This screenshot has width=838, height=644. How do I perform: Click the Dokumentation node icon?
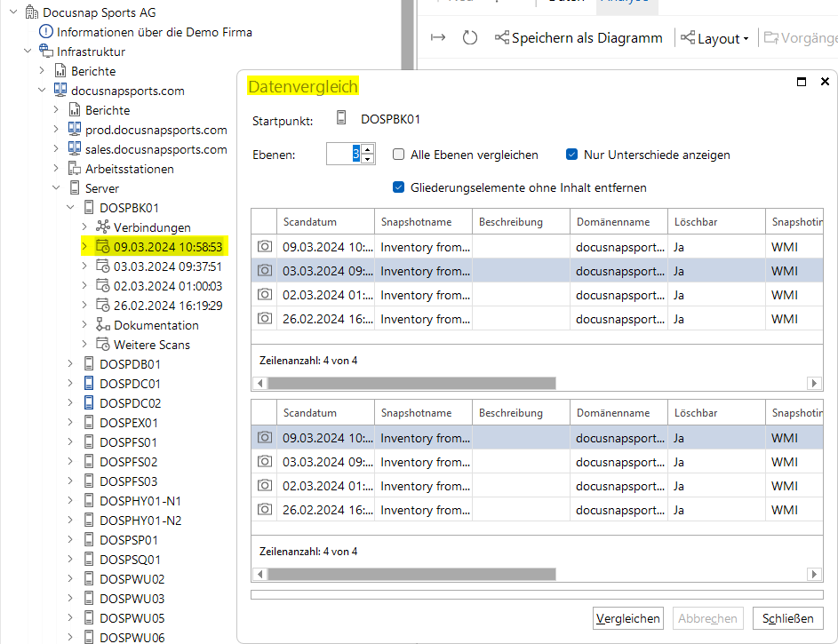102,325
